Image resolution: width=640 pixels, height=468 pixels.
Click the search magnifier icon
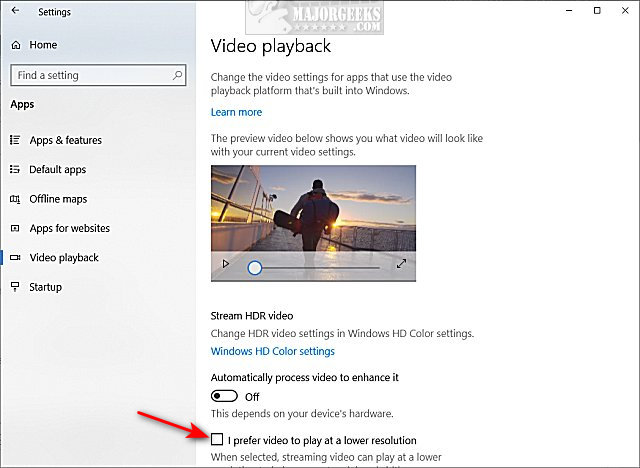pyautogui.click(x=177, y=75)
